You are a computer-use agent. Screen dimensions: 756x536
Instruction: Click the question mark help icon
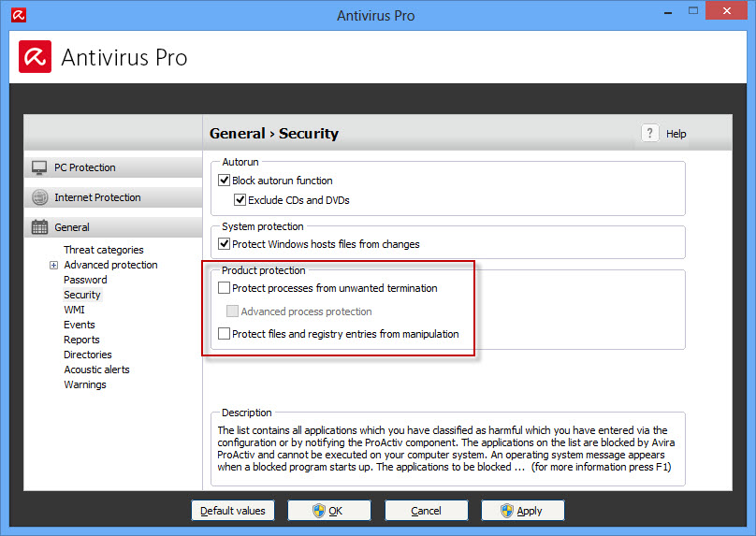(x=650, y=133)
